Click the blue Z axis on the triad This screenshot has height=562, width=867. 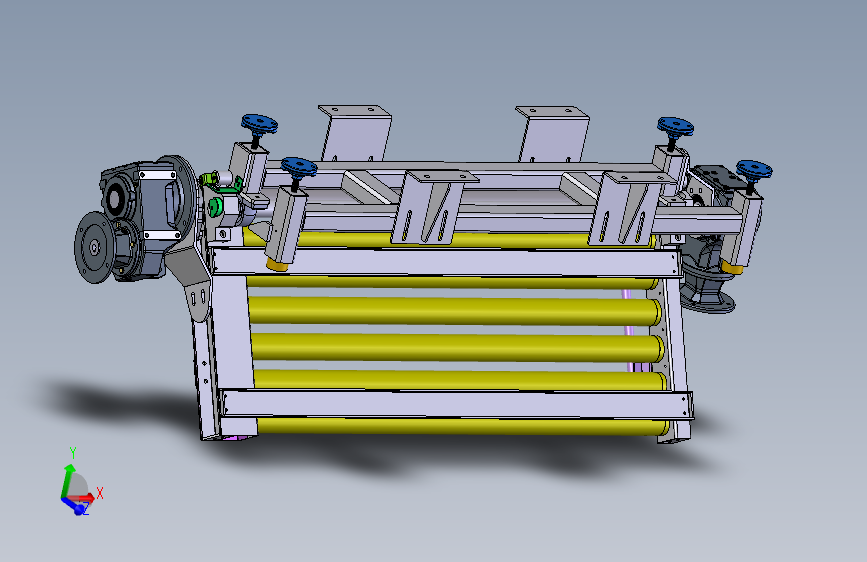coord(75,506)
